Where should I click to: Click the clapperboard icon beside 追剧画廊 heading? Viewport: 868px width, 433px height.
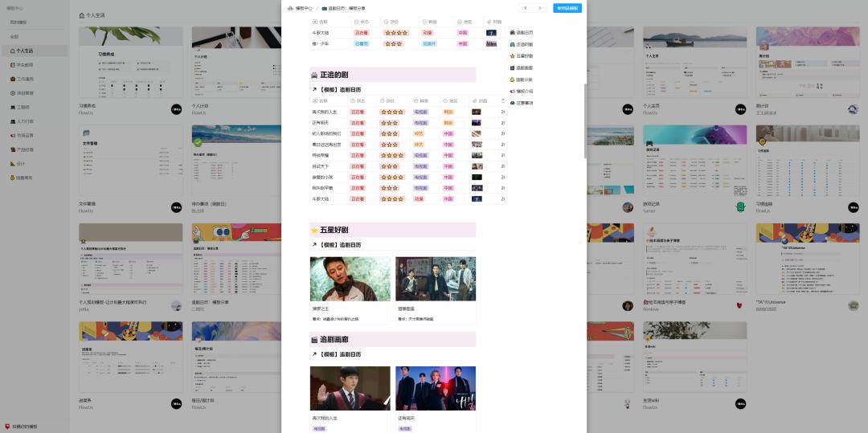(x=314, y=340)
